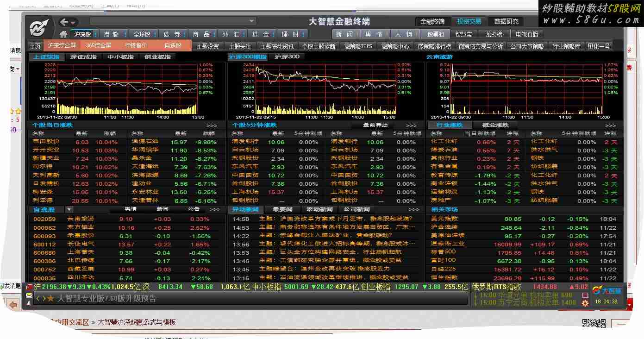
Task: Click the 大智慧 logo in status bar
Action: pos(606,290)
